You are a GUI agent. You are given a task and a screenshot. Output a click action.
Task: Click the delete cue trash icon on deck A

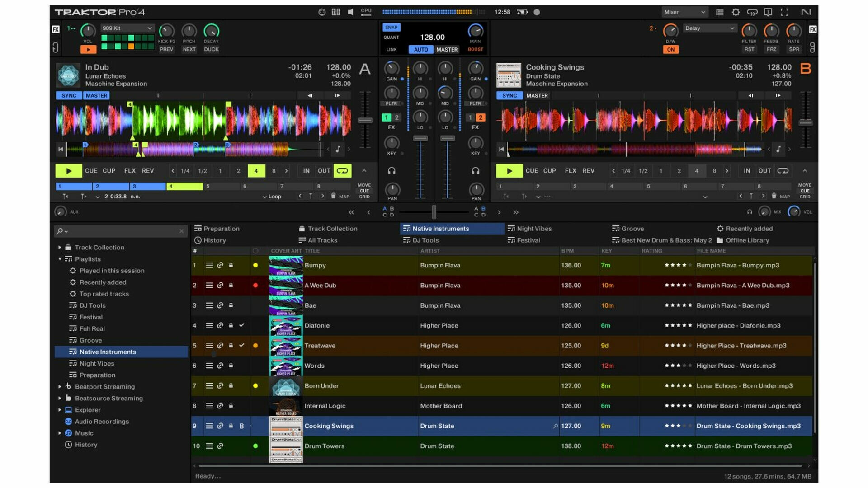point(333,196)
